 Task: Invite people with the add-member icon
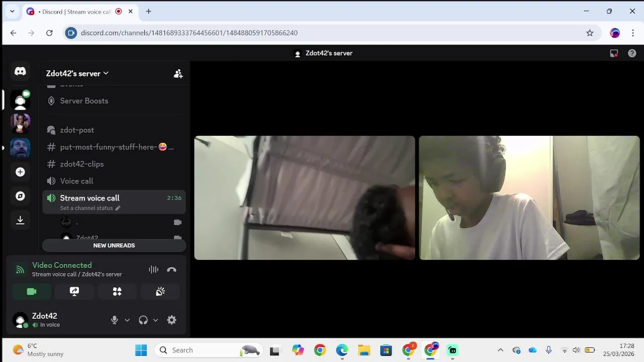178,73
